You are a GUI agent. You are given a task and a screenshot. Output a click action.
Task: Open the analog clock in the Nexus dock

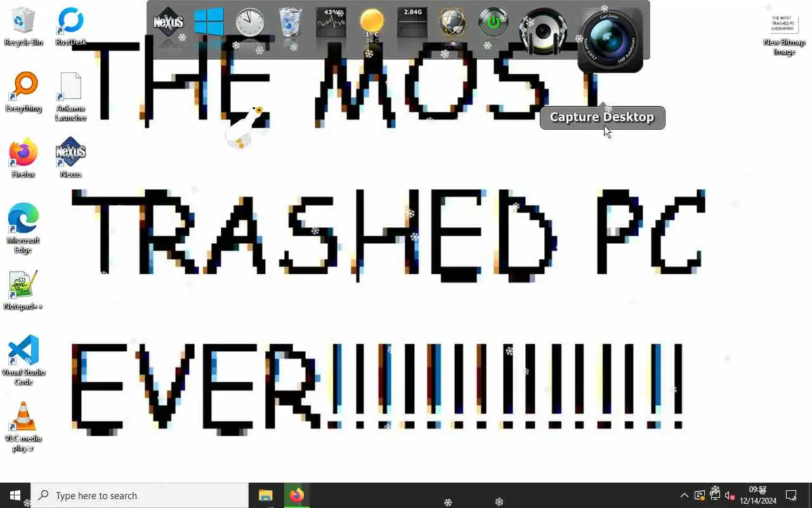click(249, 23)
